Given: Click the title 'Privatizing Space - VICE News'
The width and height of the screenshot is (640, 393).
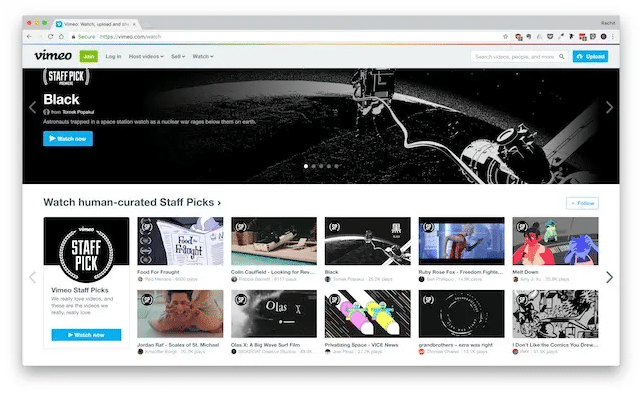Looking at the screenshot, I should point(361,345).
